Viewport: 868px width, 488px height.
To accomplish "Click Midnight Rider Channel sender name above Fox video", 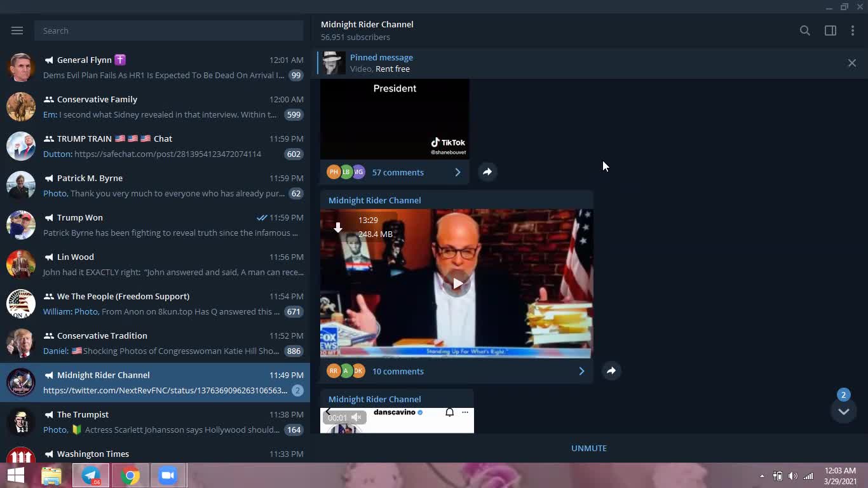I will (374, 200).
